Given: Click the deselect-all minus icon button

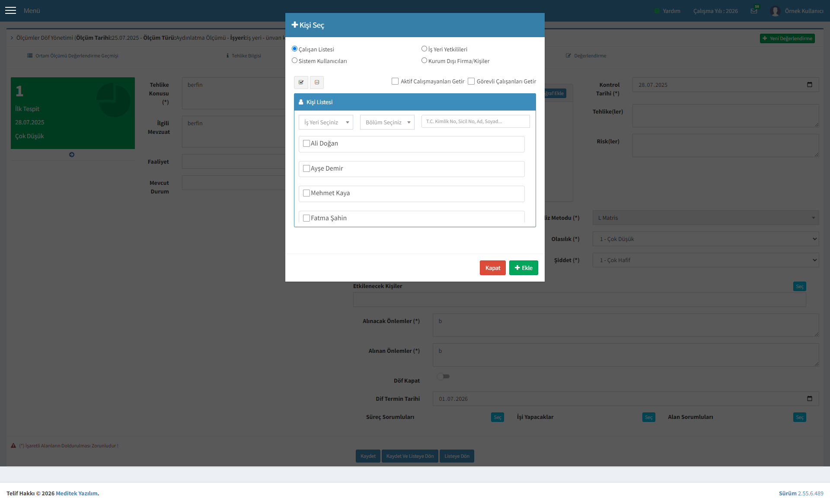Looking at the screenshot, I should [x=317, y=82].
